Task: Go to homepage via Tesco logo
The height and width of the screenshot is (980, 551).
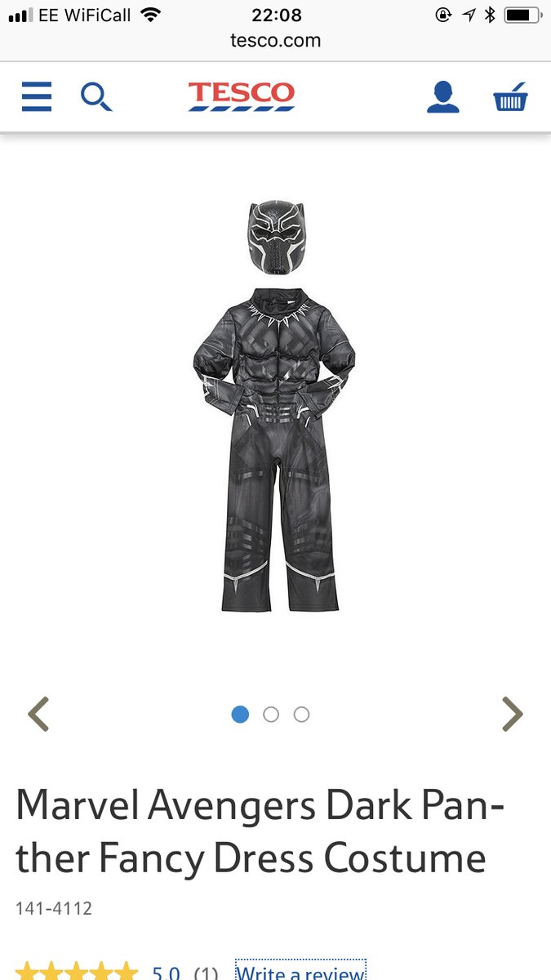Action: coord(242,96)
